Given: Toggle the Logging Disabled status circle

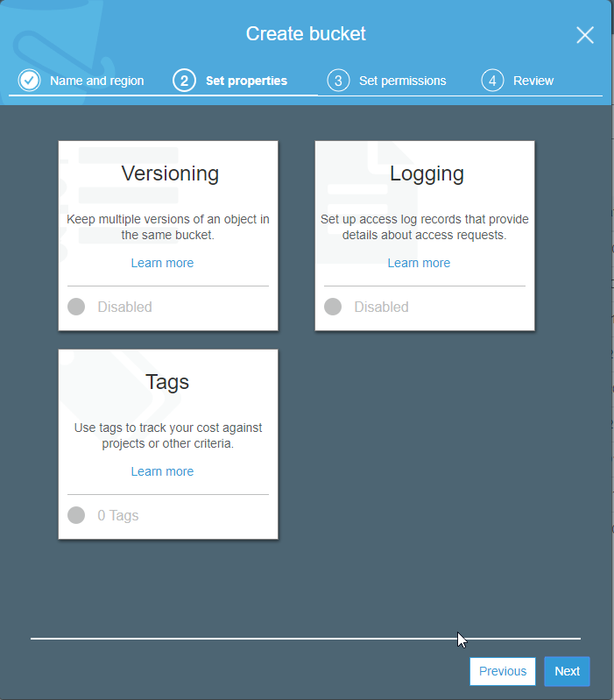Looking at the screenshot, I should [333, 307].
